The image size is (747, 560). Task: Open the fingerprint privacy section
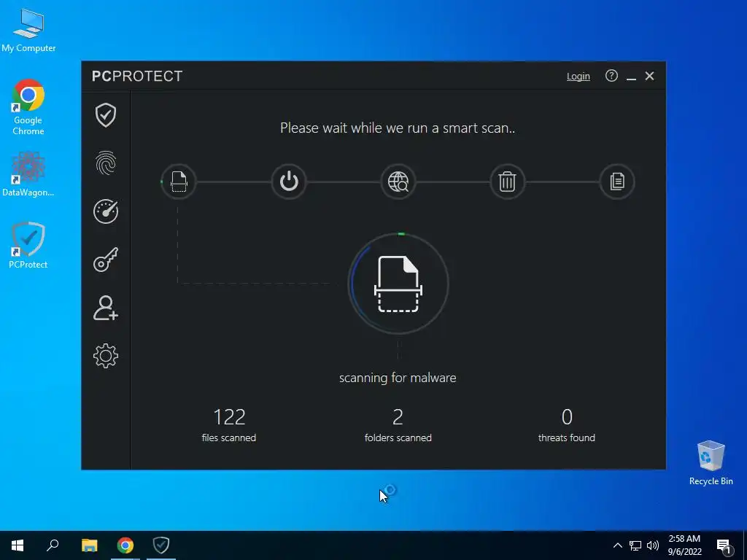pyautogui.click(x=106, y=163)
